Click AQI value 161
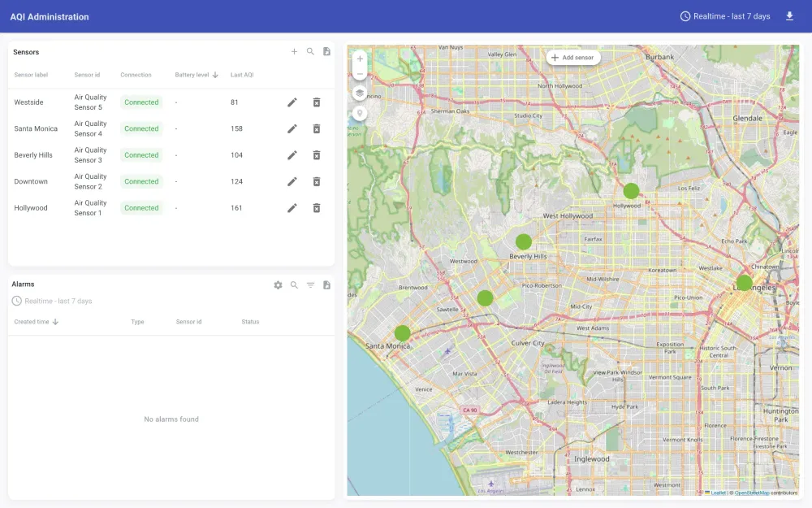 236,208
